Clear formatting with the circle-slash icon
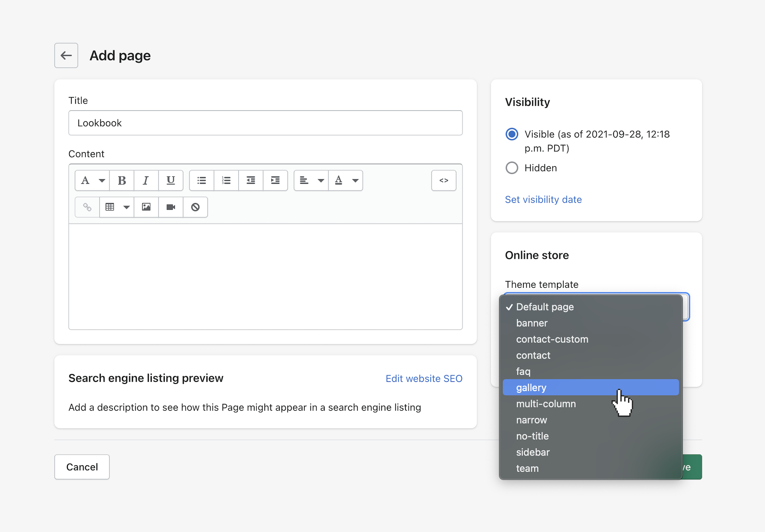The height and width of the screenshot is (532, 765). pyautogui.click(x=195, y=207)
